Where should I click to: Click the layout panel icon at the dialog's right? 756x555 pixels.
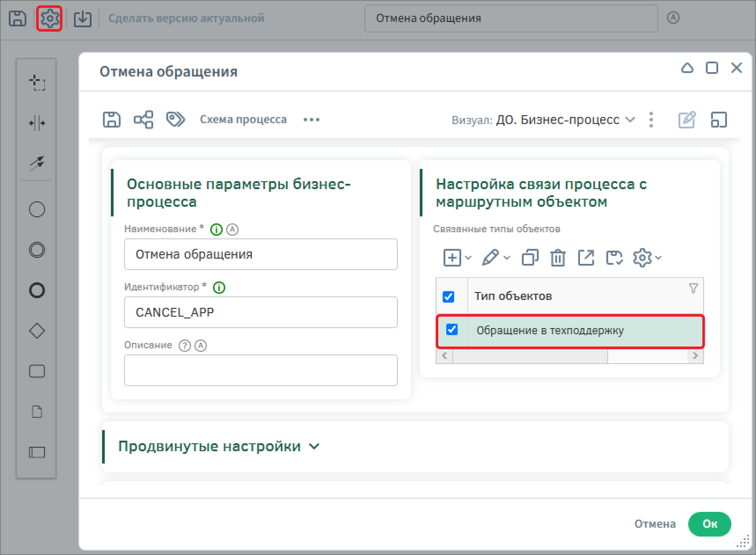pyautogui.click(x=719, y=120)
